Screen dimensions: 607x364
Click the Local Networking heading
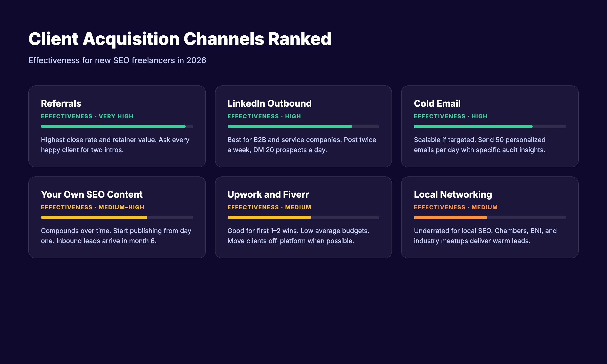pos(452,194)
